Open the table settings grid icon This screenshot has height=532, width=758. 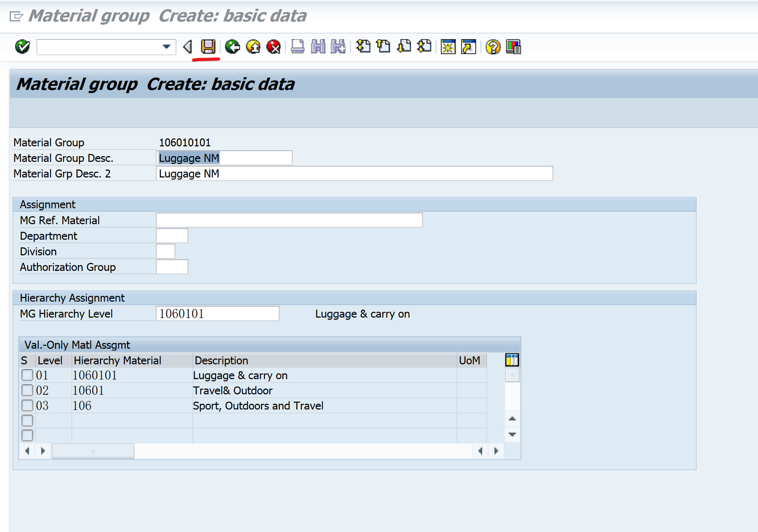pos(512,361)
